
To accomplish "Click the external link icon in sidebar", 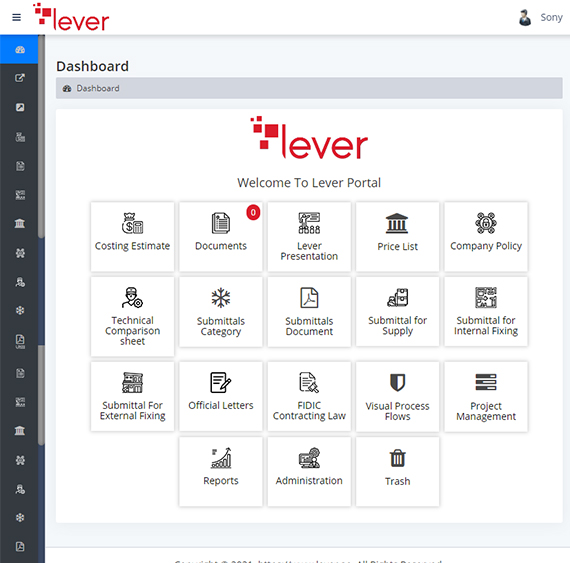I will pos(20,78).
